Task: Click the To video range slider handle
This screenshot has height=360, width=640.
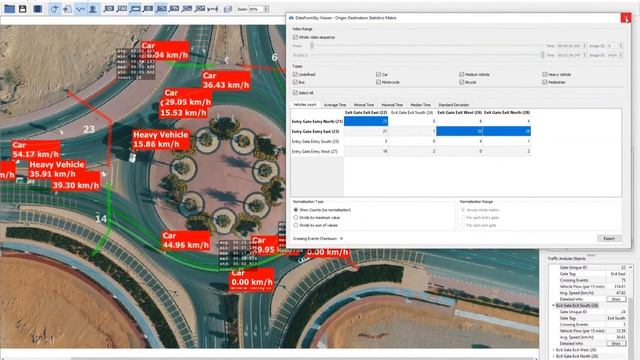Action: (x=542, y=55)
